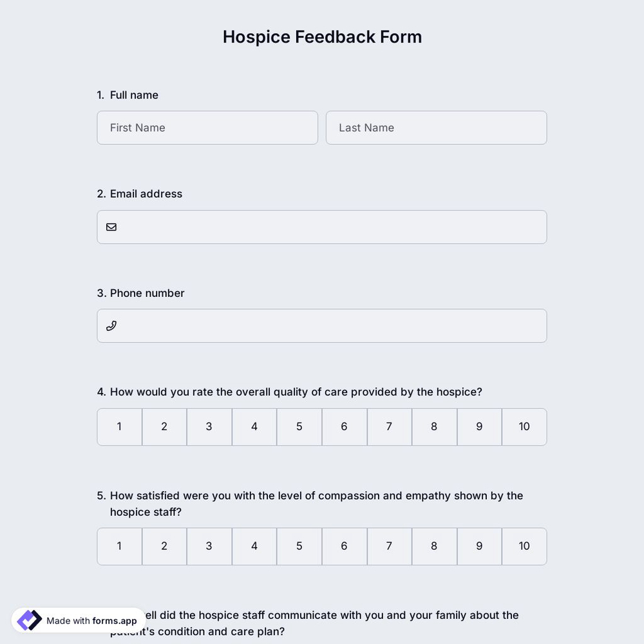Select rating 5 for compassion satisfaction
This screenshot has width=644, height=644.
[299, 546]
